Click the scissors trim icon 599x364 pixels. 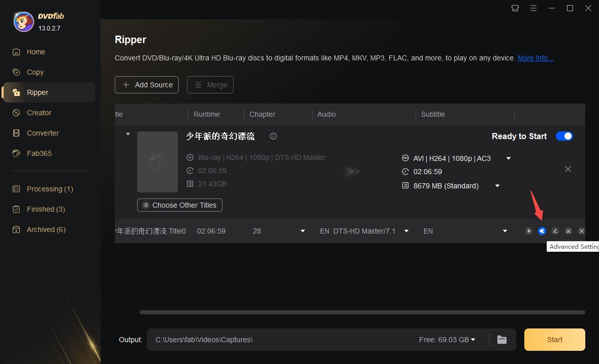point(569,231)
